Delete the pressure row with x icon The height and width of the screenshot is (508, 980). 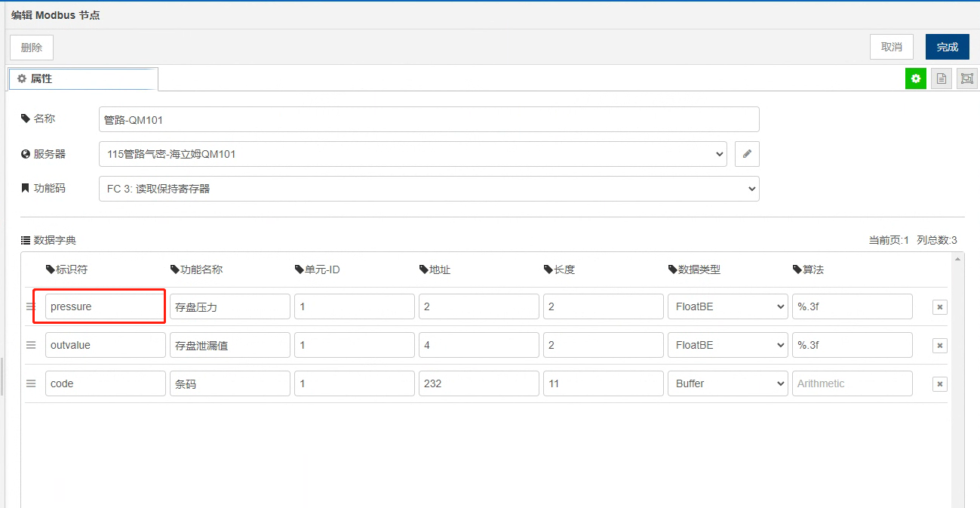point(939,307)
